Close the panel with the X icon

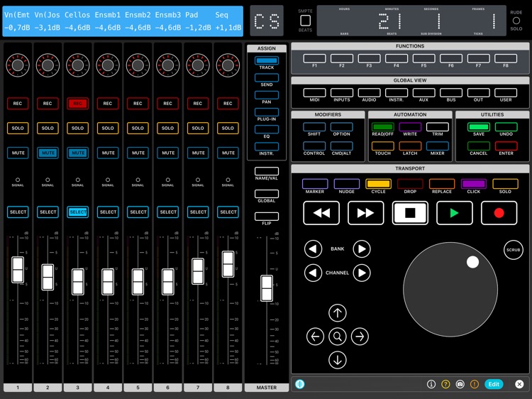point(519,384)
